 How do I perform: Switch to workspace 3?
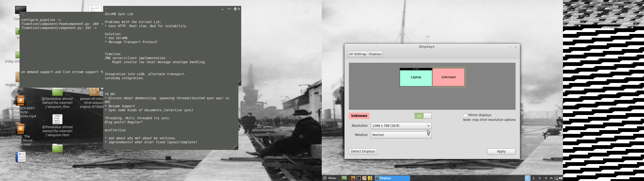point(539,178)
